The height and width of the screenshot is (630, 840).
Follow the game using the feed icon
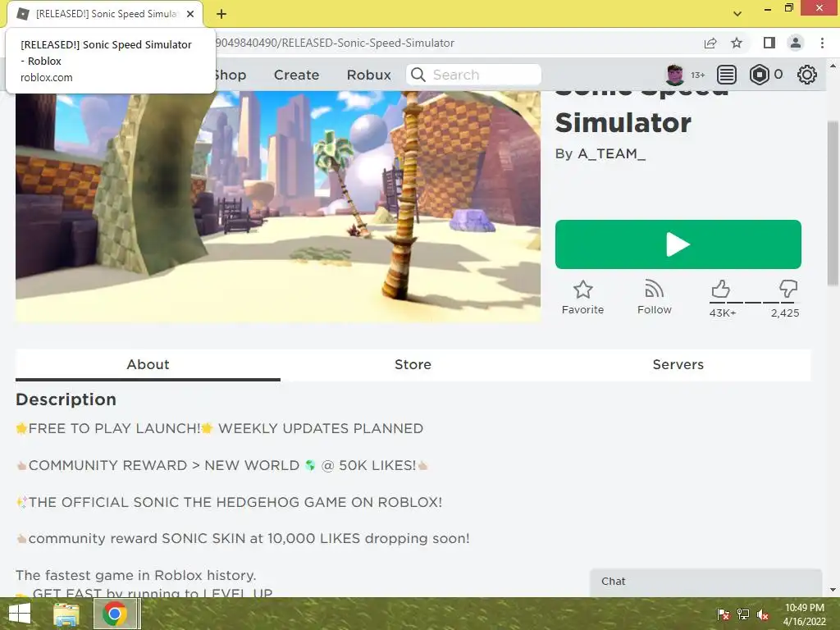coord(654,290)
